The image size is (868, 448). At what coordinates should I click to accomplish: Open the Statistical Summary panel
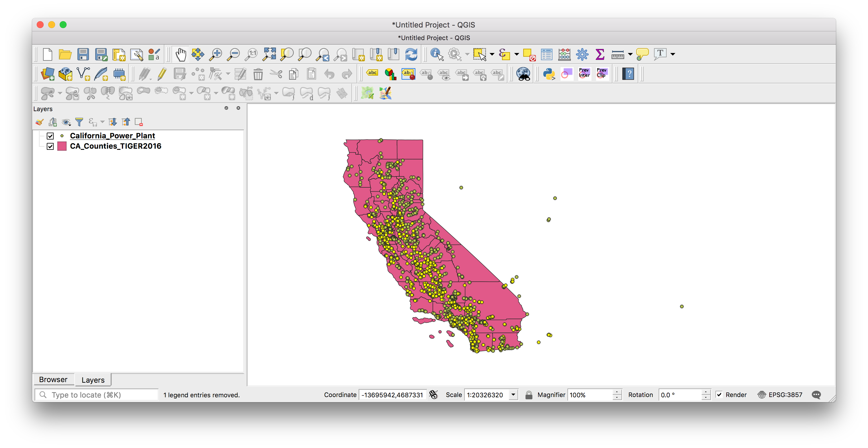click(600, 54)
